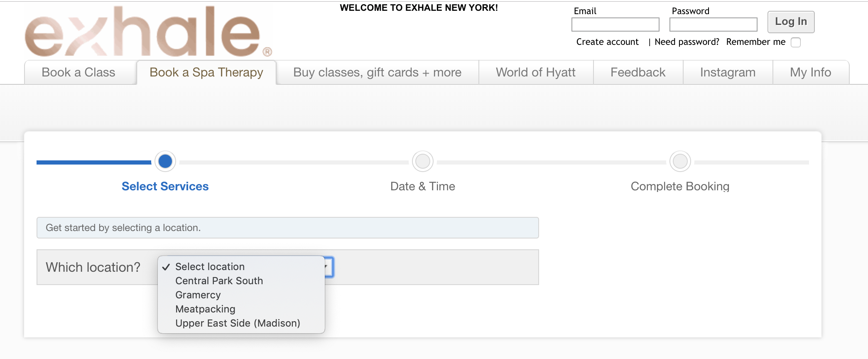Click the Date & Time step circle
Image resolution: width=868 pixels, height=359 pixels.
point(423,161)
